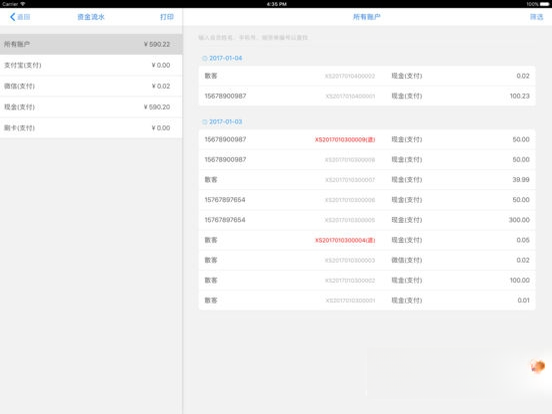Tap the clock icon beside the 2017-01-04 date

[x=205, y=58]
